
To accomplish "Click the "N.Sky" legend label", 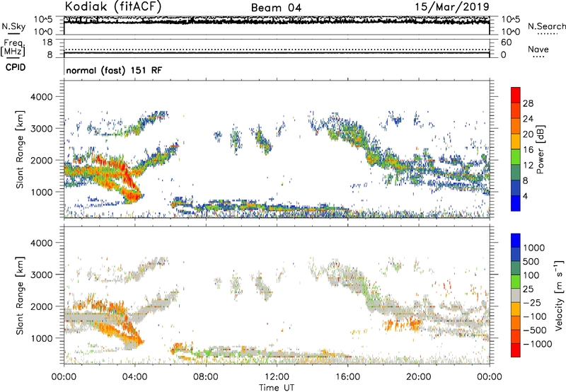I will [x=13, y=26].
